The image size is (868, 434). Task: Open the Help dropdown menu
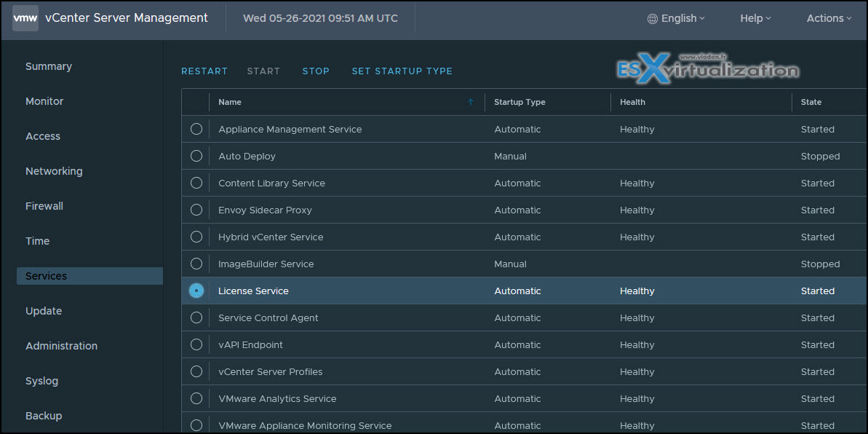(x=755, y=18)
